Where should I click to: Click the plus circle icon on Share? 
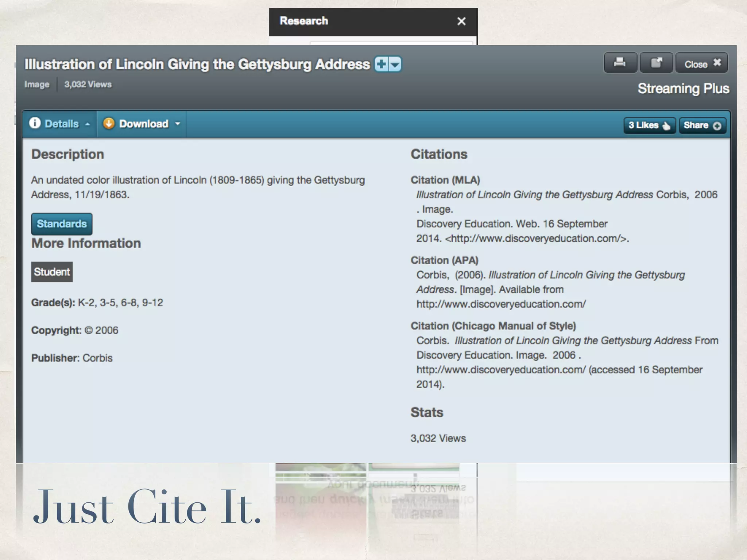717,126
